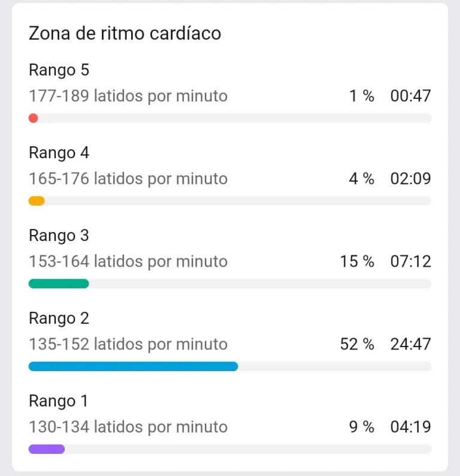Viewport: 460px width, 476px height.
Task: Click the green Rango 3 progress bar
Action: [59, 284]
